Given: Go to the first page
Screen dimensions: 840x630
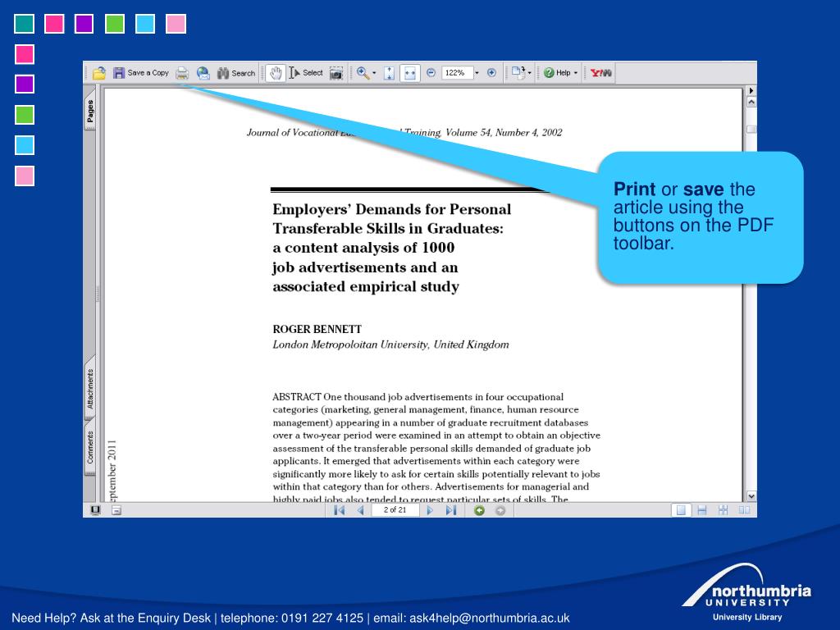Looking at the screenshot, I should tap(339, 510).
